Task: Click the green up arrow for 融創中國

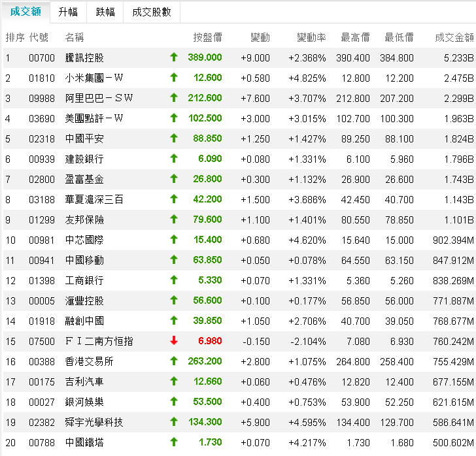Action: (x=174, y=320)
